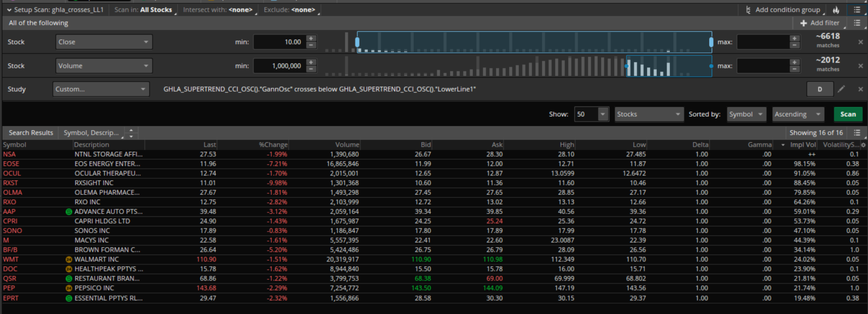Click the Add filter plus icon

point(804,23)
